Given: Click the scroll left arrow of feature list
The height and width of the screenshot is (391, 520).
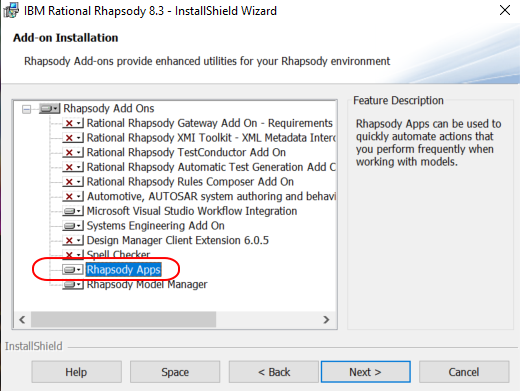Looking at the screenshot, I should pyautogui.click(x=22, y=320).
